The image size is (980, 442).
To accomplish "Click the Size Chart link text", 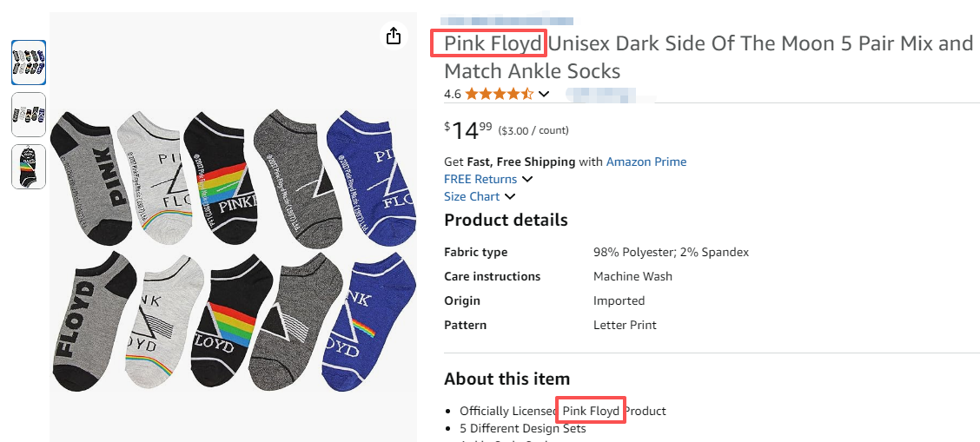I will pos(472,196).
